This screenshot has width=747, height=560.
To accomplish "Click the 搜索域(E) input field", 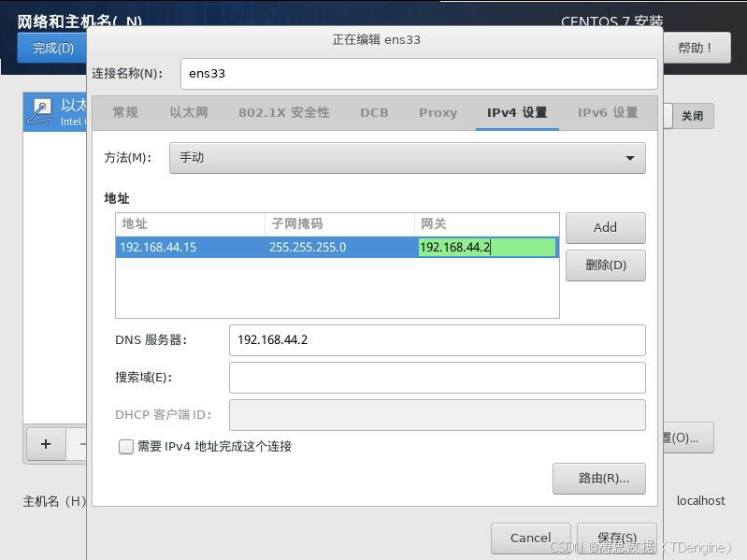I will (x=438, y=378).
